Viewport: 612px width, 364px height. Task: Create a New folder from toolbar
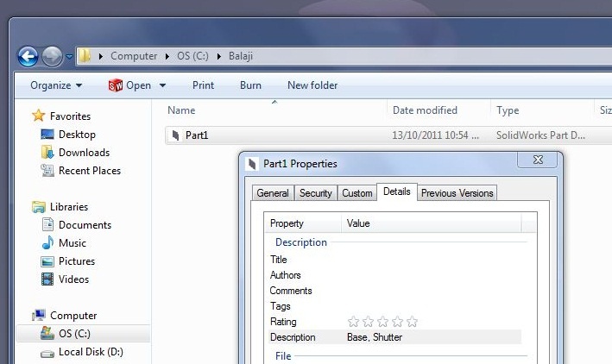click(312, 85)
